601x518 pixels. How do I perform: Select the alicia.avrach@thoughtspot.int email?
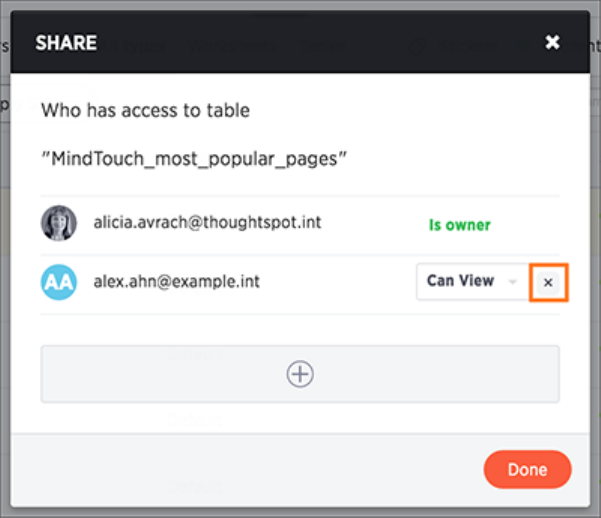tap(207, 223)
